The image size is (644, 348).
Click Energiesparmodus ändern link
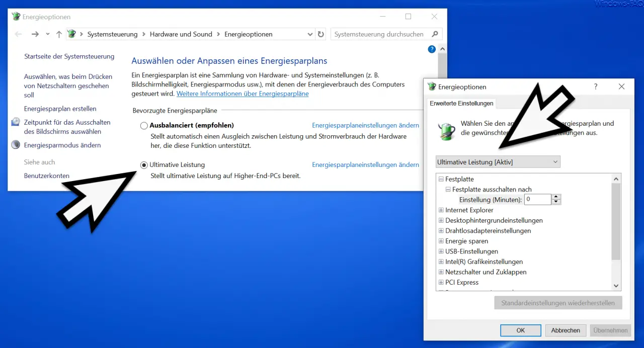(62, 145)
